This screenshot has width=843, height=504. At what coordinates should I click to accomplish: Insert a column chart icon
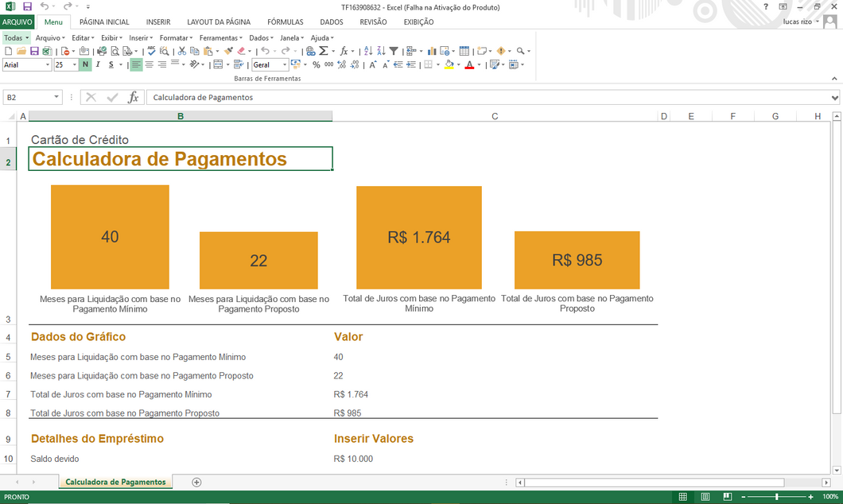[x=432, y=51]
